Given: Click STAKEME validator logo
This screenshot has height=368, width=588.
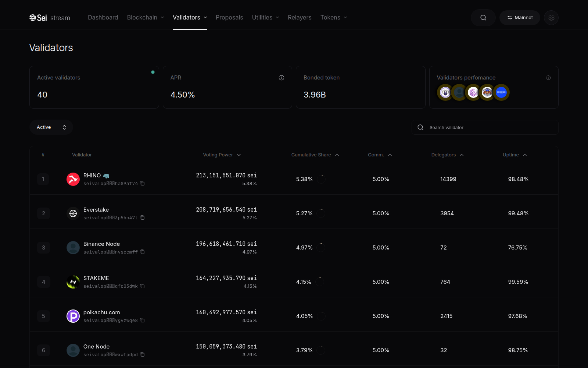Looking at the screenshot, I should pos(73,282).
